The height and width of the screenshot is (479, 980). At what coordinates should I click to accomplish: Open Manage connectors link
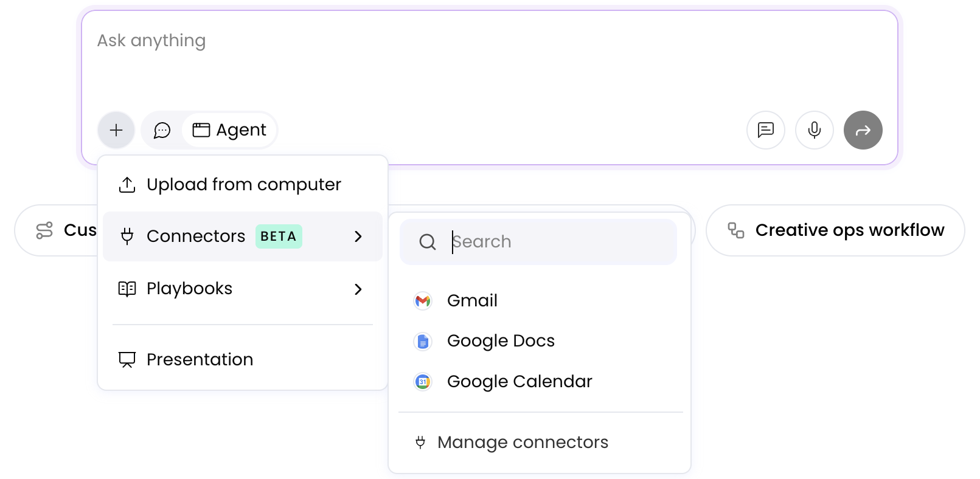[x=522, y=443]
